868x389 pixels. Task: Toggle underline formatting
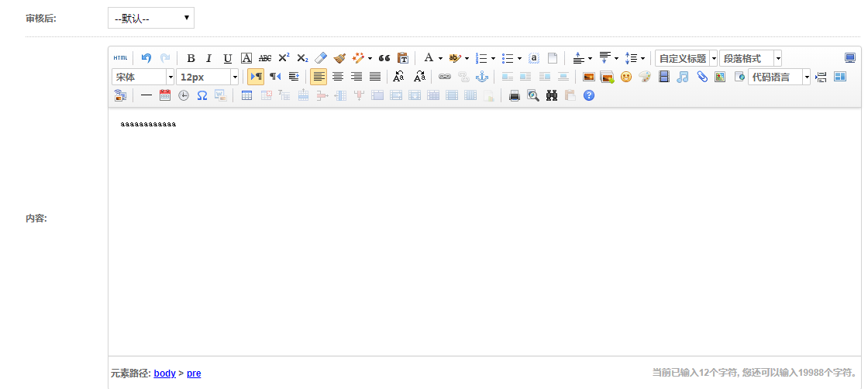(x=228, y=58)
